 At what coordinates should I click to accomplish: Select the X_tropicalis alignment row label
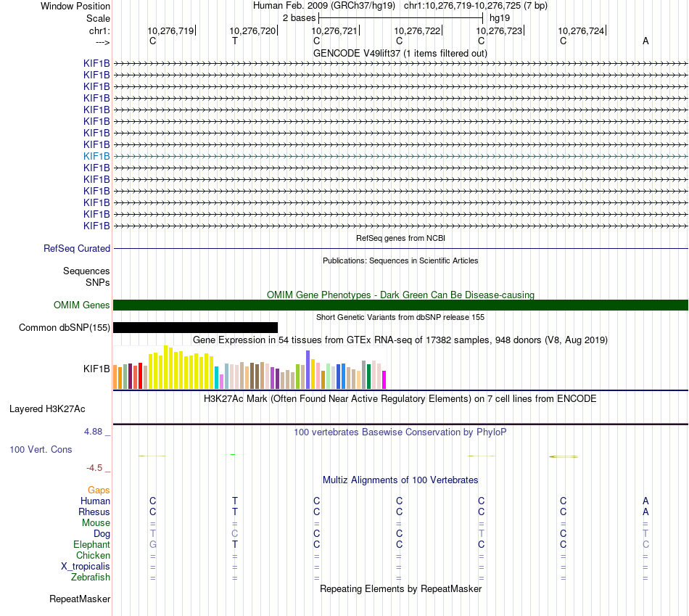(86, 567)
